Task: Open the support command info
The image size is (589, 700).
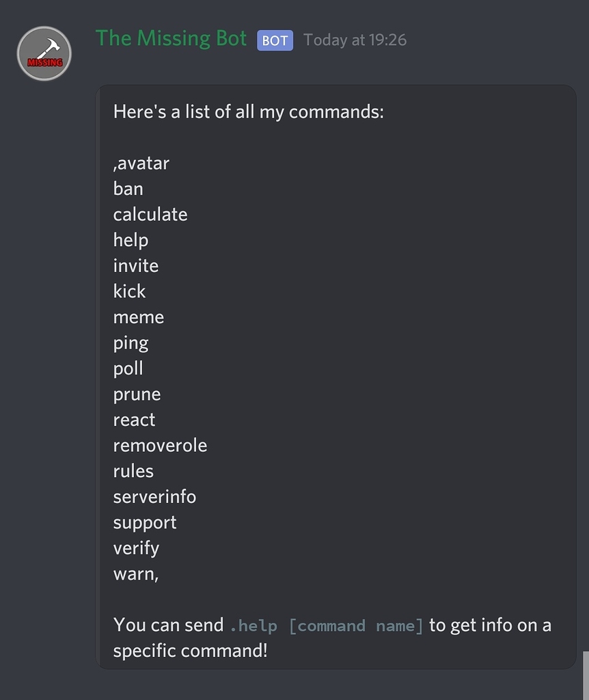Action: tap(144, 522)
